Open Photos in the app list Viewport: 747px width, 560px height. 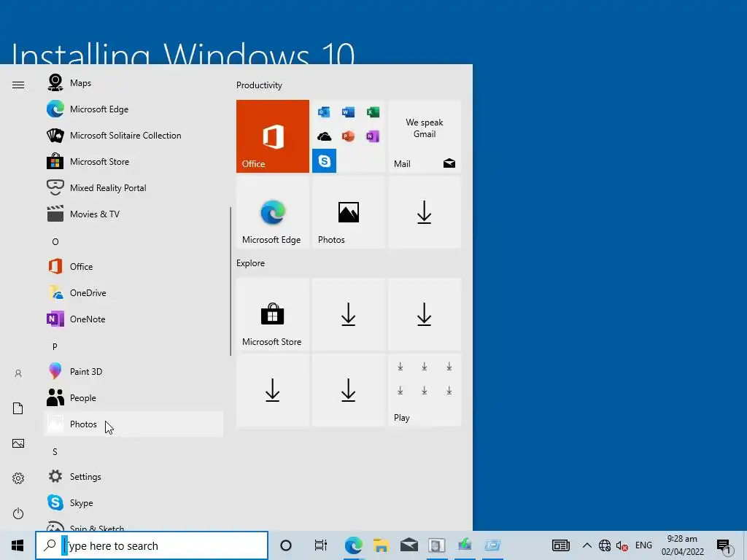point(133,424)
